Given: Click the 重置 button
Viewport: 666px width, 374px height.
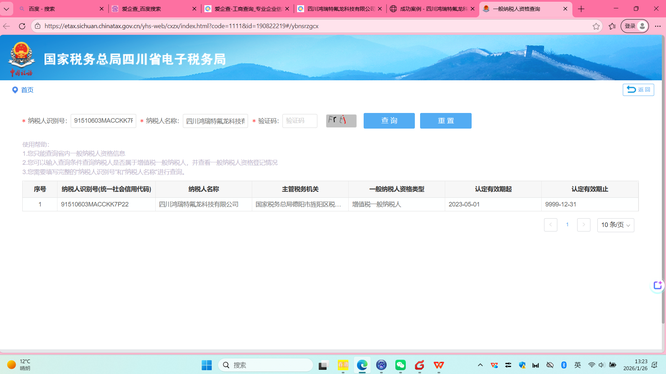Looking at the screenshot, I should tap(446, 121).
